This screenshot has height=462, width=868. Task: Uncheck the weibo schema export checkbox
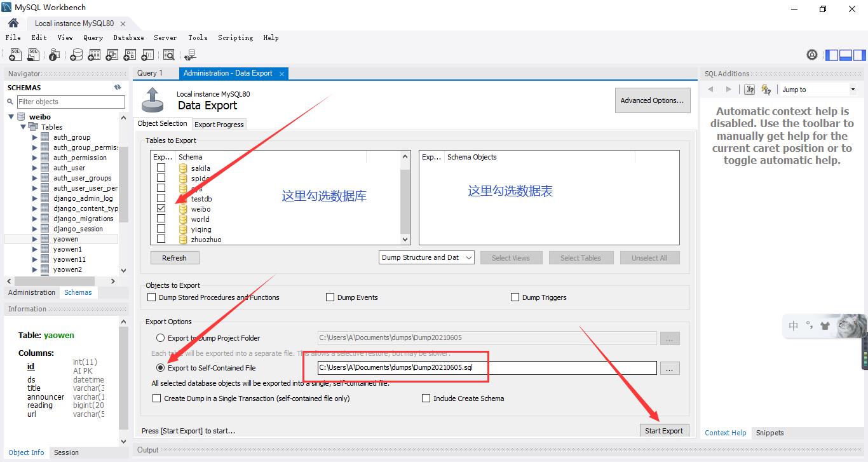(161, 208)
